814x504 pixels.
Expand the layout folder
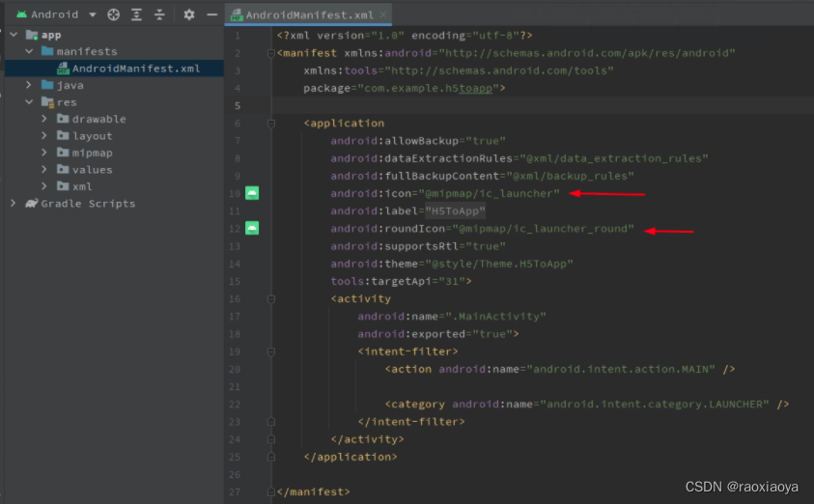[x=44, y=135]
